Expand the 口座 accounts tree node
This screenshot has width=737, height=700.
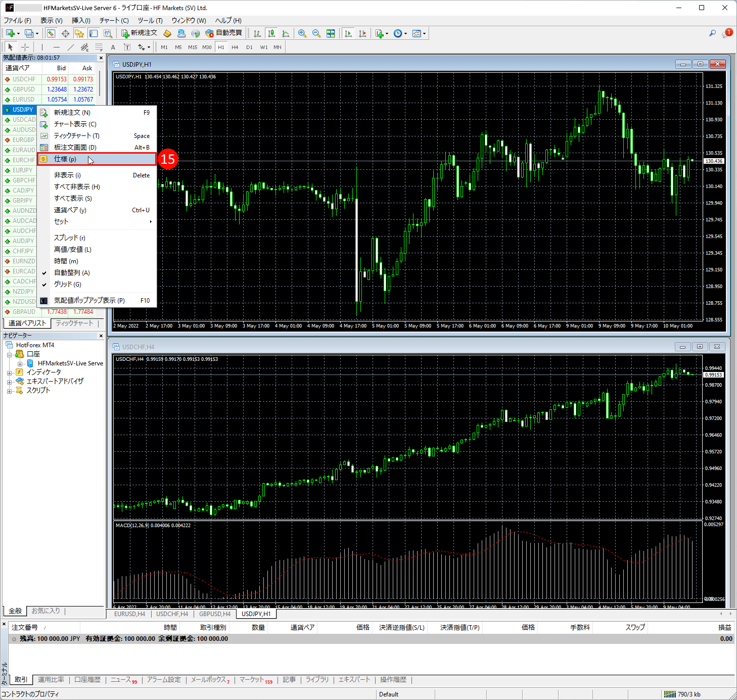point(10,354)
